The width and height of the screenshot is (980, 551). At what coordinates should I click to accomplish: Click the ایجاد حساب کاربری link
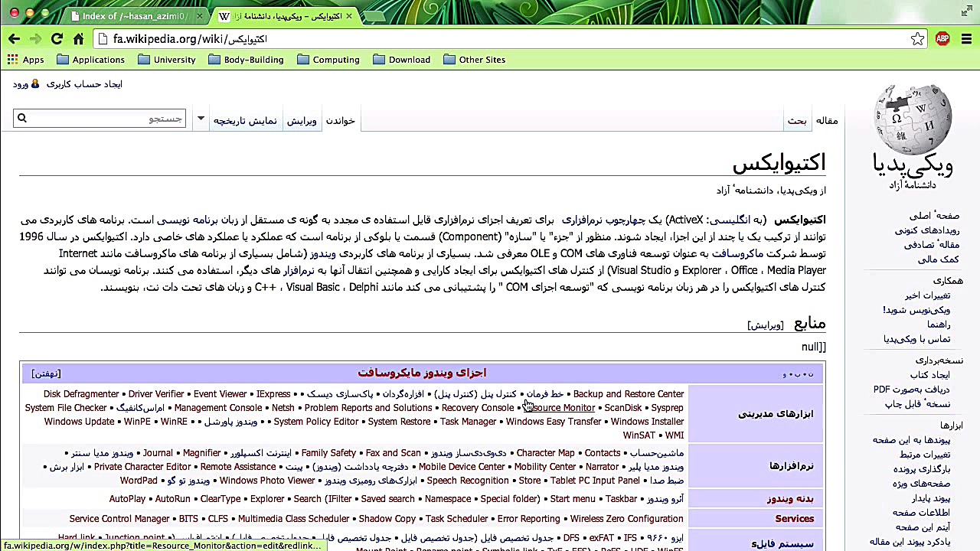(x=84, y=84)
